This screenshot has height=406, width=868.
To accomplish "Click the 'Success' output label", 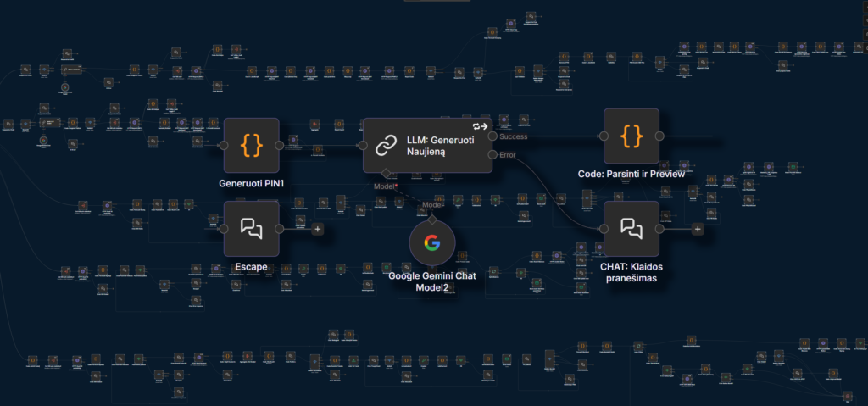I will [513, 136].
